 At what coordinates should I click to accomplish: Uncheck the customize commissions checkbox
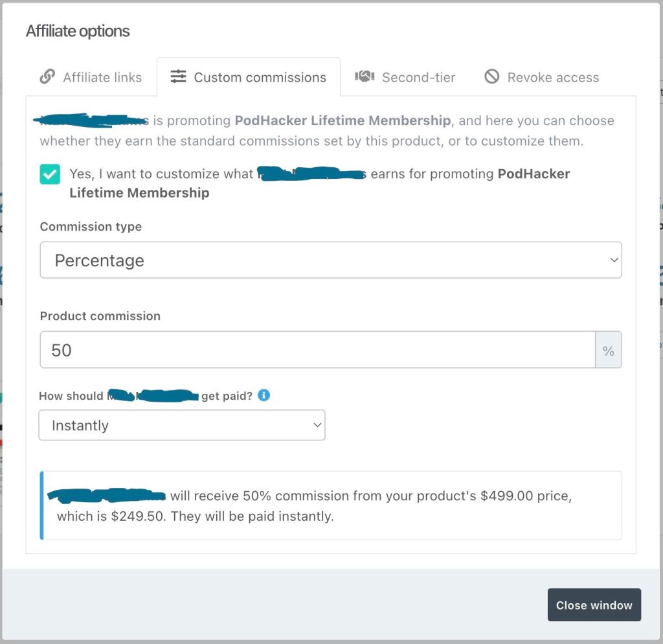click(x=51, y=174)
